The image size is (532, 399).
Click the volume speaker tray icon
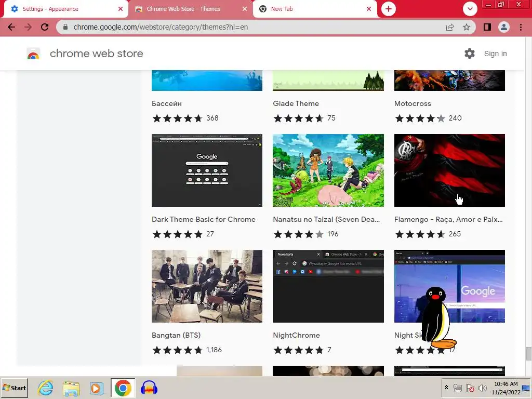(x=482, y=388)
